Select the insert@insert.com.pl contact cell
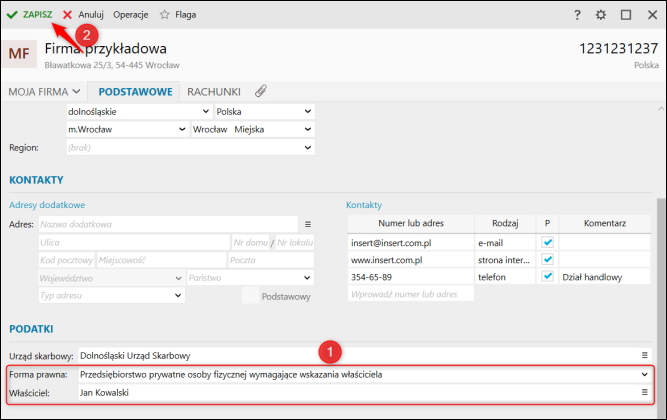 [411, 243]
